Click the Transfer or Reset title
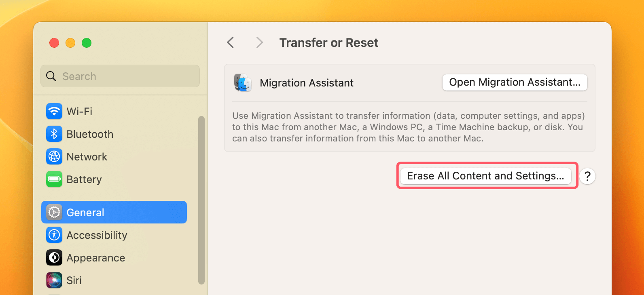Image resolution: width=644 pixels, height=295 pixels. [329, 42]
